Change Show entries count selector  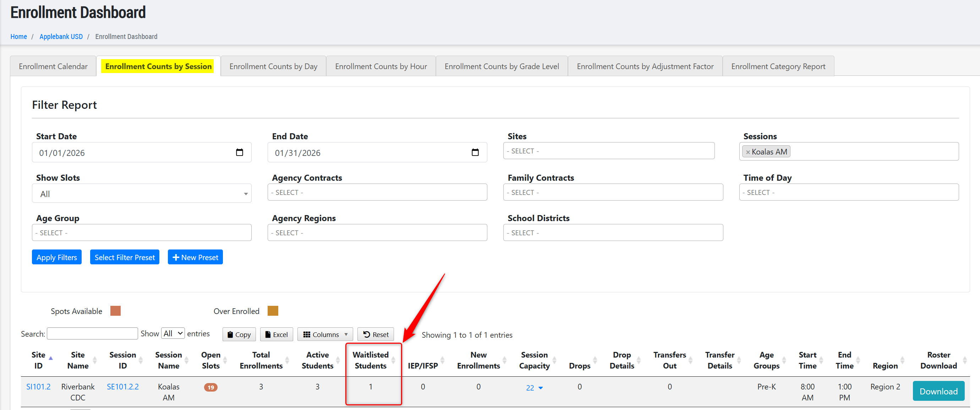coord(173,333)
